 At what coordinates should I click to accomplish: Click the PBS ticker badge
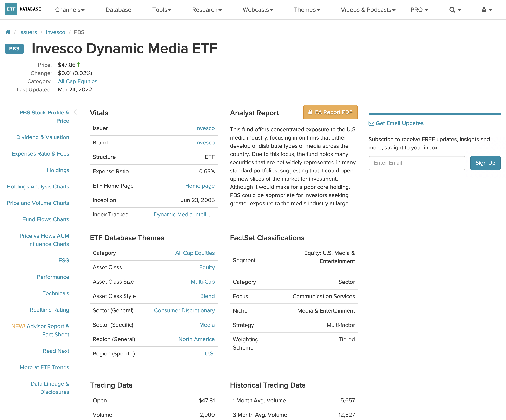14,49
